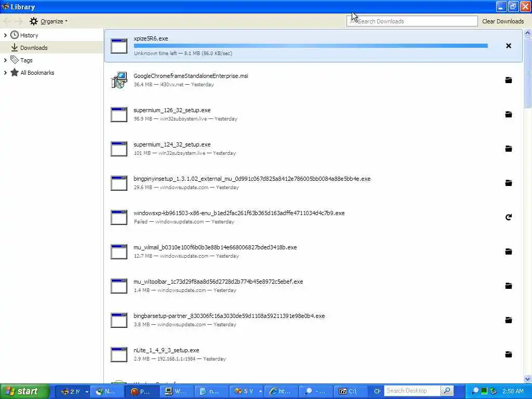This screenshot has height=399, width=532.
Task: Select supermium_126_32_setup.exe file name
Action: click(x=172, y=110)
